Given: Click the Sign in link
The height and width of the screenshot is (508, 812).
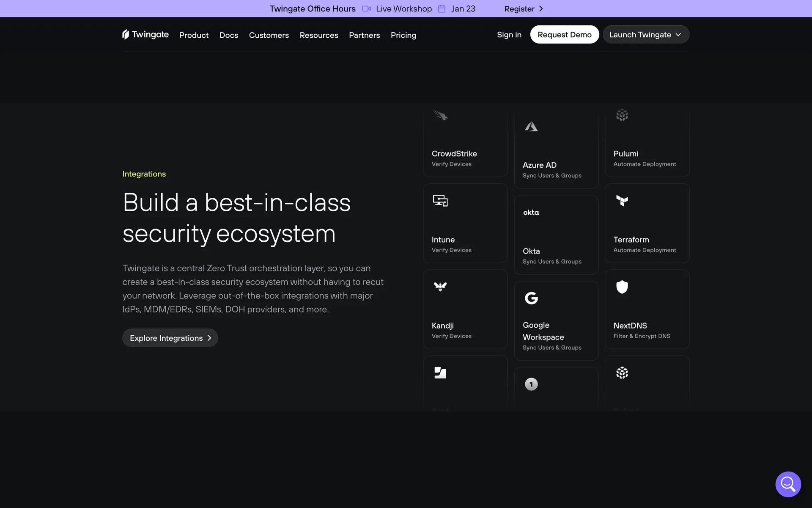Looking at the screenshot, I should (509, 35).
